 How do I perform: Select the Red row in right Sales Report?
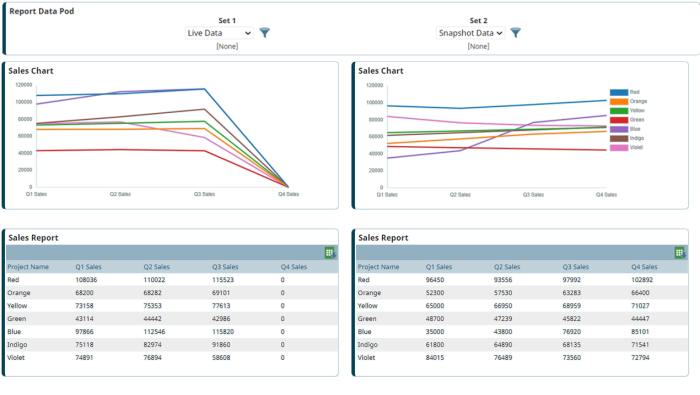coord(522,280)
